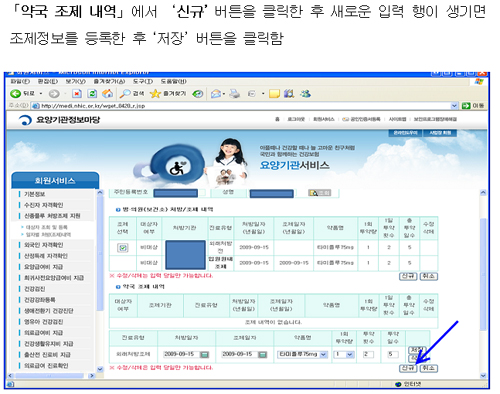The width and height of the screenshot is (500, 394).
Task: Click the Print toolbar icon
Action: coord(235,94)
